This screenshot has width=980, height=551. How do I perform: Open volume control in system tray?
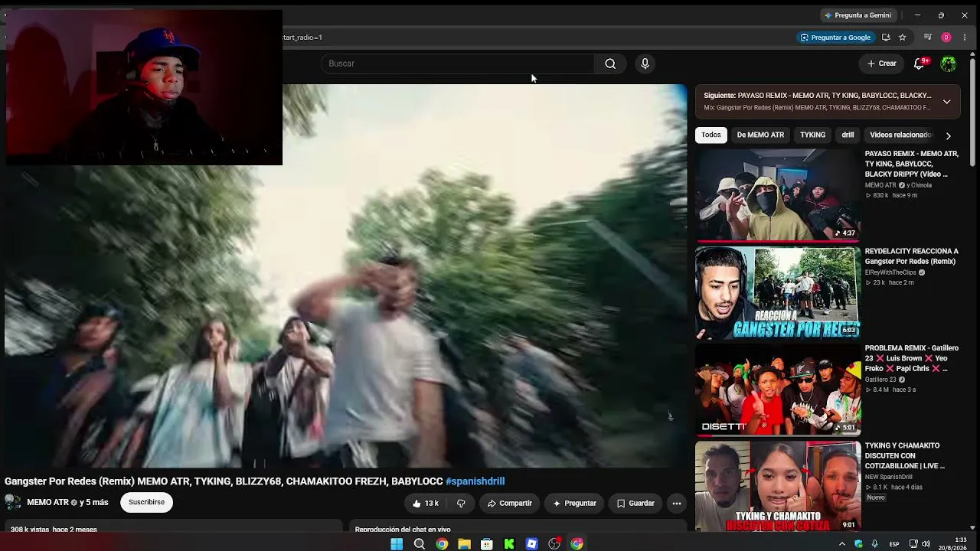[926, 544]
